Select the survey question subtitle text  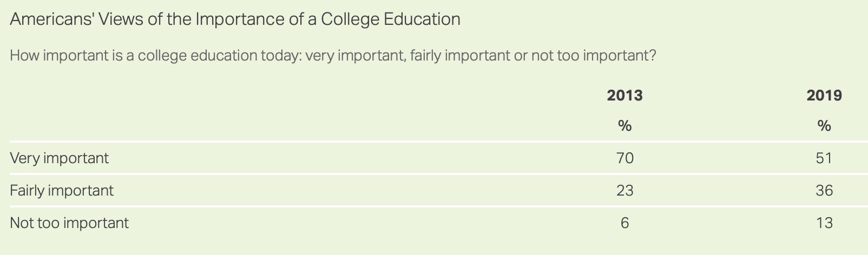[x=333, y=56]
